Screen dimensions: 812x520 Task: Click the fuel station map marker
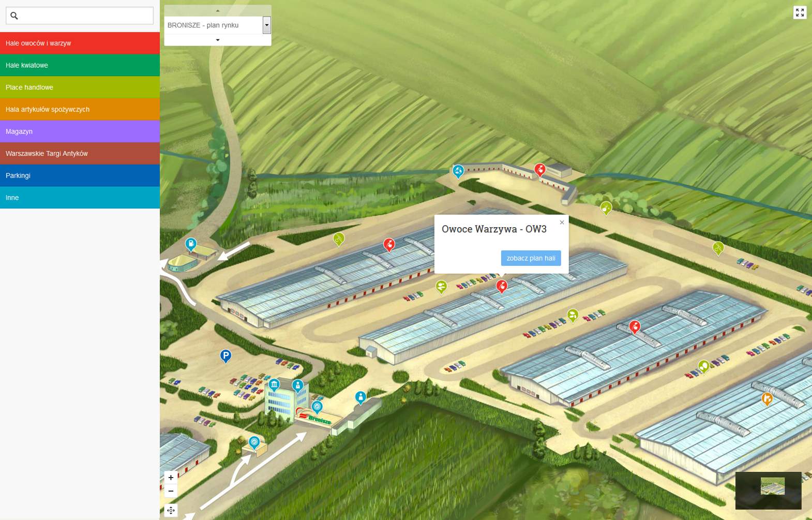pyautogui.click(x=191, y=244)
